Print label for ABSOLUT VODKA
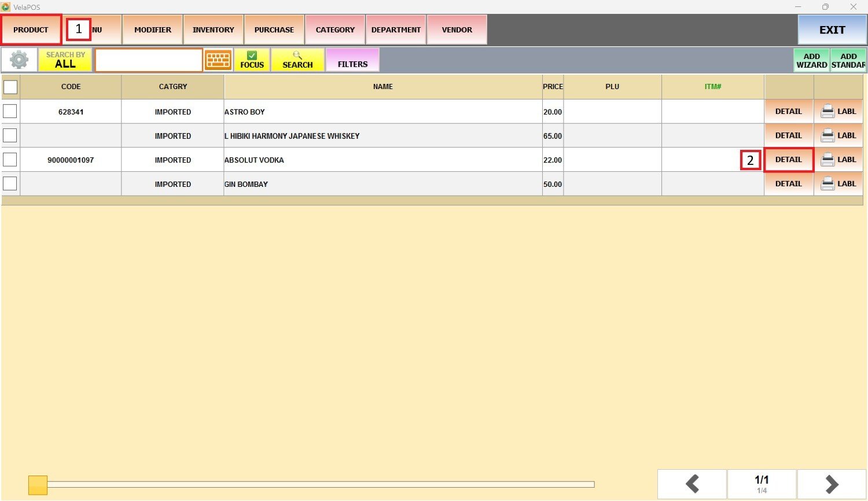The image size is (868, 501). point(838,160)
